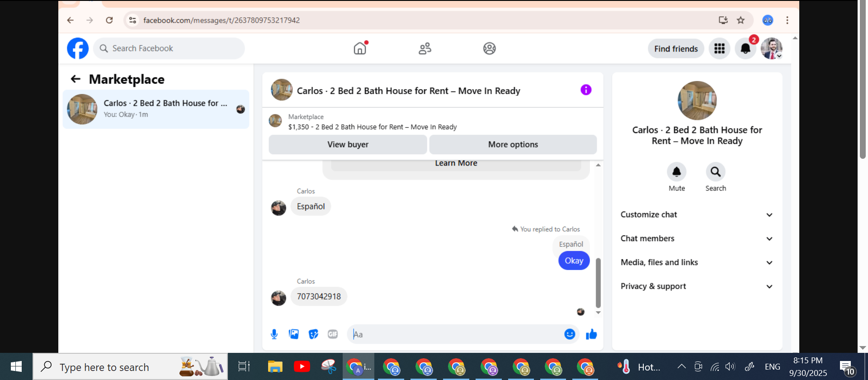This screenshot has height=380, width=868.
Task: Attach a photo with the image icon
Action: tap(294, 334)
